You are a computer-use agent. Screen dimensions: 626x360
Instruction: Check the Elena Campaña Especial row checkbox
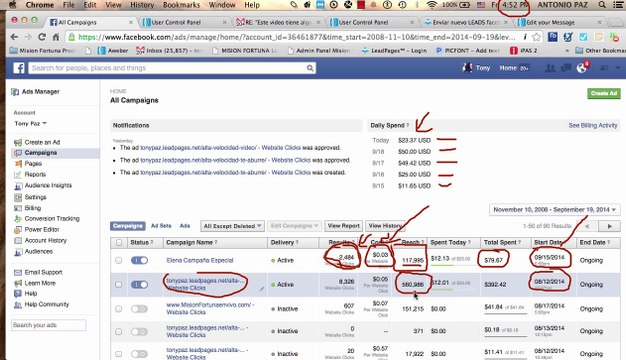point(119,260)
